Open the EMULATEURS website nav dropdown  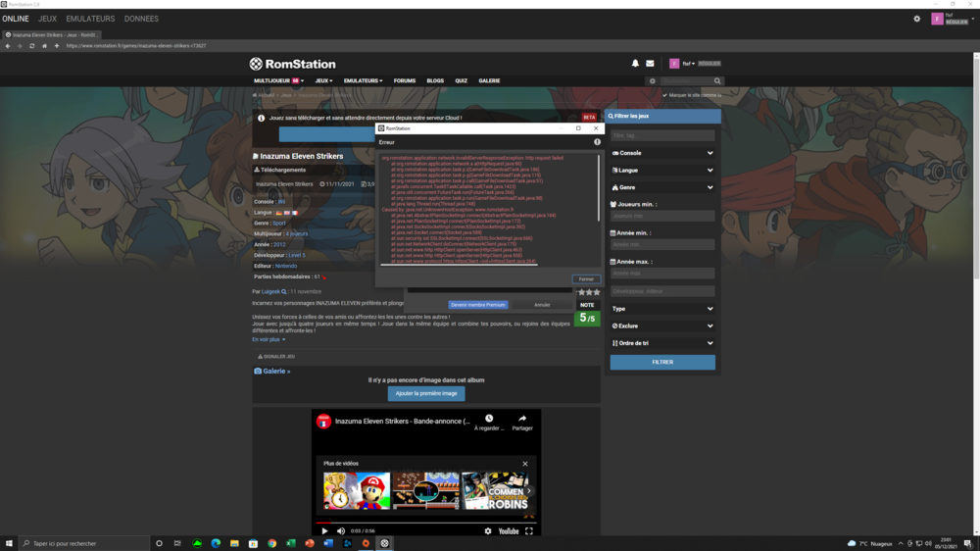[363, 80]
